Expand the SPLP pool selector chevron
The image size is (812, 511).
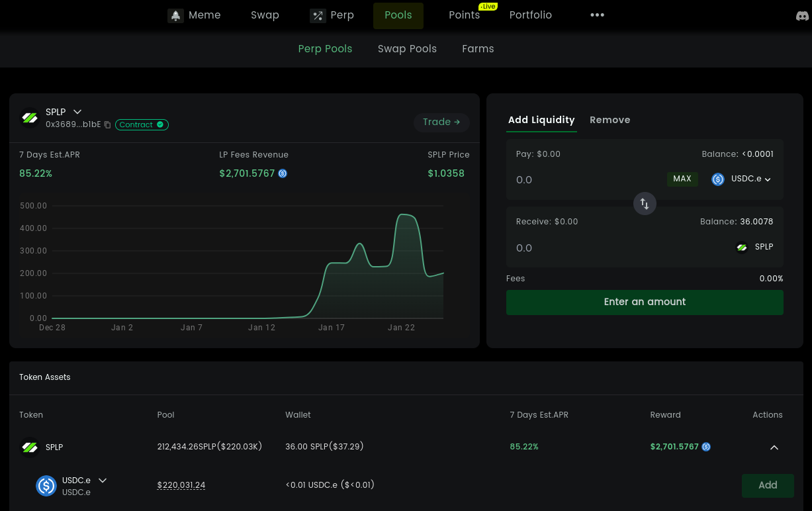[x=77, y=112]
